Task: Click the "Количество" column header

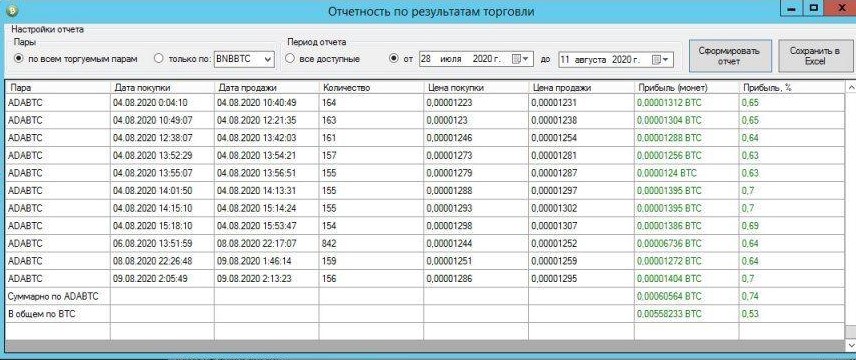Action: pyautogui.click(x=371, y=87)
